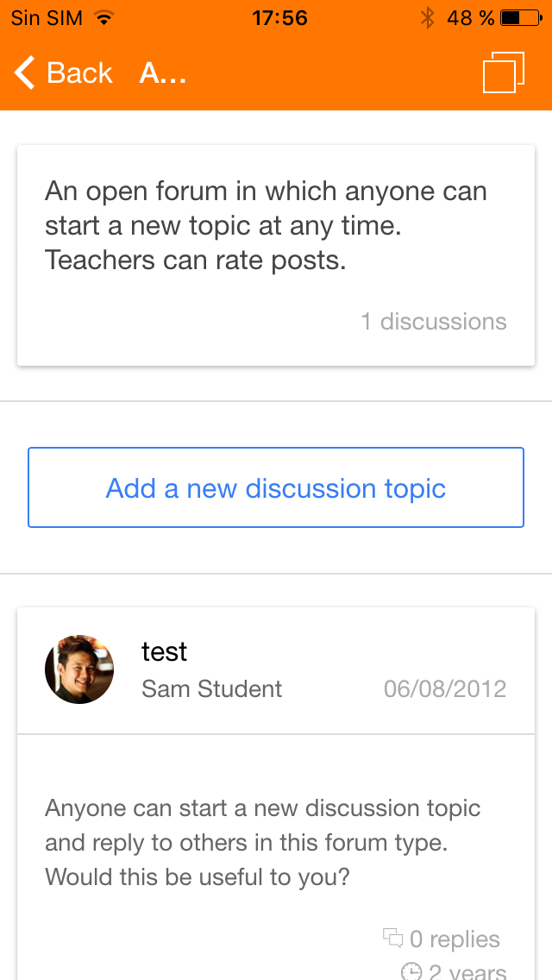The height and width of the screenshot is (980, 552).
Task: Tap the date '06/08/2012'
Action: pos(446,688)
